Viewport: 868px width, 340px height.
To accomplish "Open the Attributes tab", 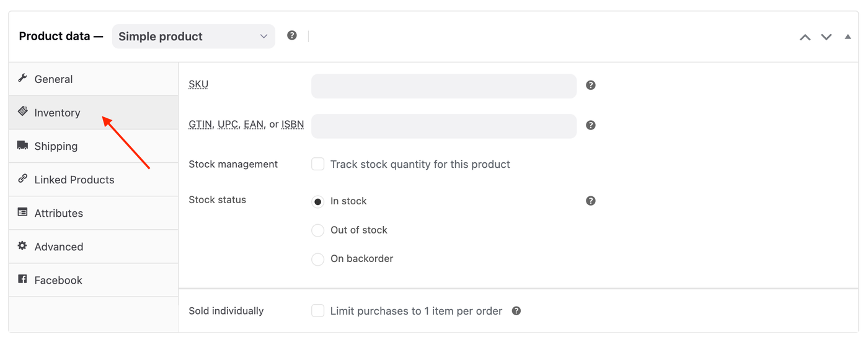I will tap(58, 213).
